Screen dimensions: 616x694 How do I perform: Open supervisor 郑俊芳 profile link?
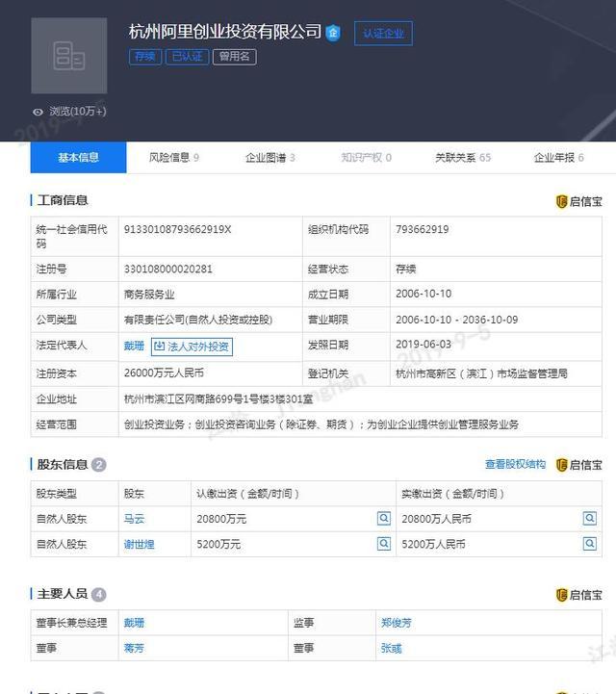point(397,624)
